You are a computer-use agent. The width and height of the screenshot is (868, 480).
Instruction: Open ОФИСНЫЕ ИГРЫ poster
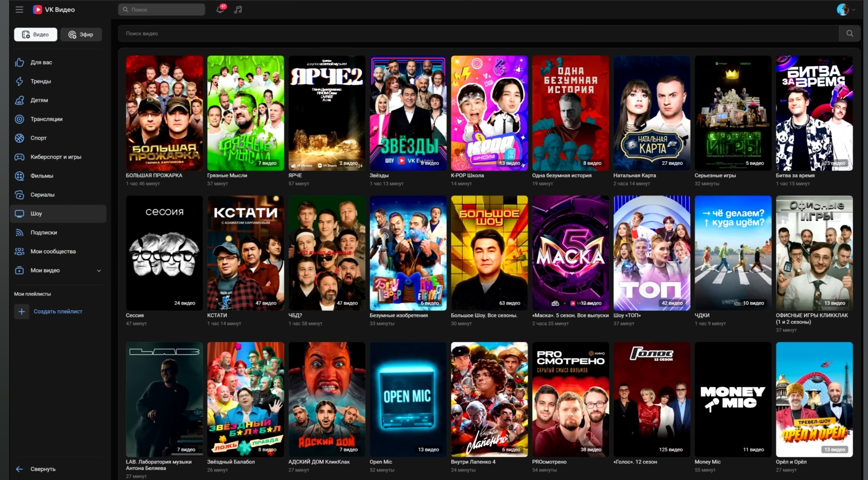click(x=814, y=253)
